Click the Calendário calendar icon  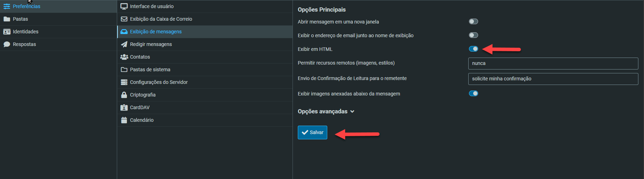[124, 120]
